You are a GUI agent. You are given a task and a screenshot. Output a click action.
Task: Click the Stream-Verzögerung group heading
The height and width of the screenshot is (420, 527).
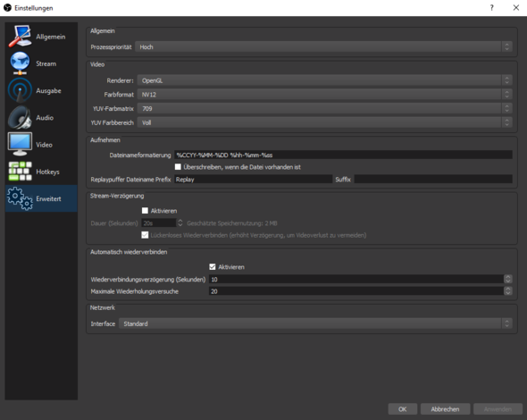point(117,196)
